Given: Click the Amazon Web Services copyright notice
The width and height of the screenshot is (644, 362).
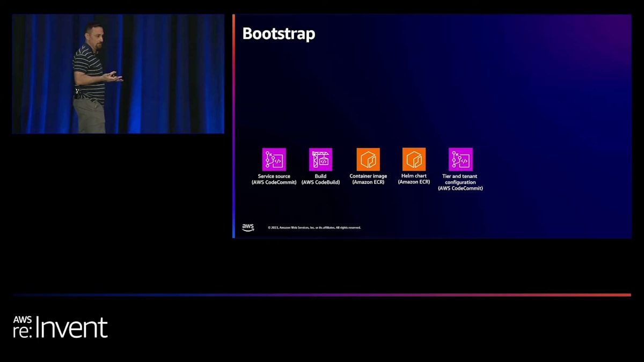Looking at the screenshot, I should pyautogui.click(x=314, y=227).
